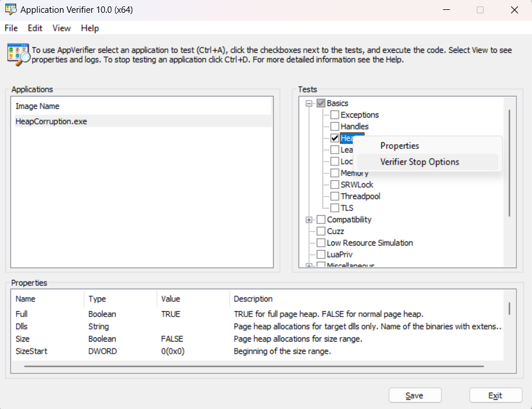
Task: Enable the LuaPriv checkbox
Action: point(321,254)
